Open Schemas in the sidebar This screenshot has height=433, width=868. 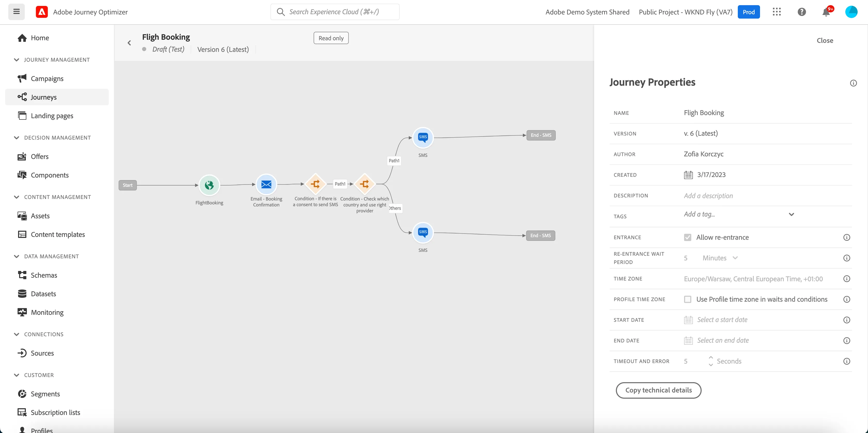[57, 275]
